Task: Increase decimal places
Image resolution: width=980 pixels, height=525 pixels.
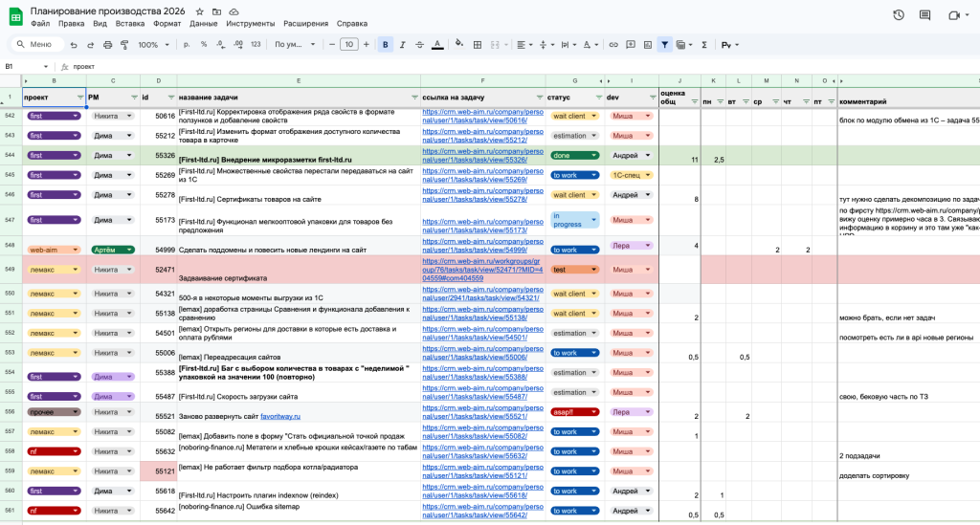Action: [238, 45]
